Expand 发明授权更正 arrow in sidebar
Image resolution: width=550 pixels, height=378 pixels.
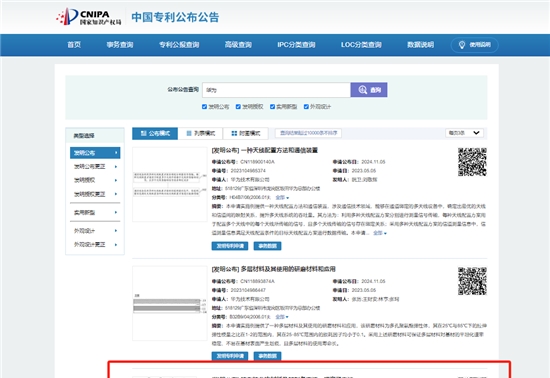[x=116, y=194]
